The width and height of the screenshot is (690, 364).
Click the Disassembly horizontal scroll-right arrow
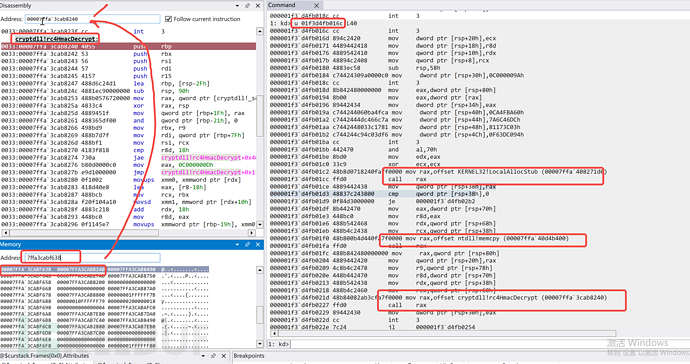point(252,232)
